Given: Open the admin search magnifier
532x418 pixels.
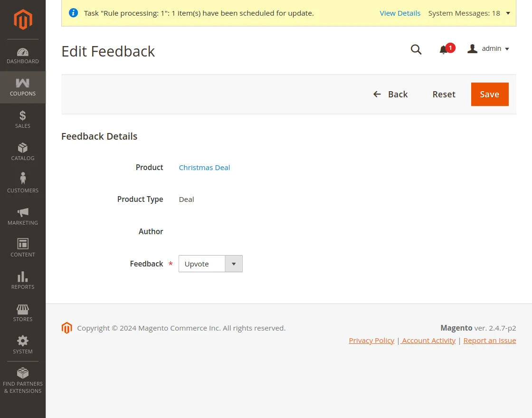Looking at the screenshot, I should tap(416, 49).
